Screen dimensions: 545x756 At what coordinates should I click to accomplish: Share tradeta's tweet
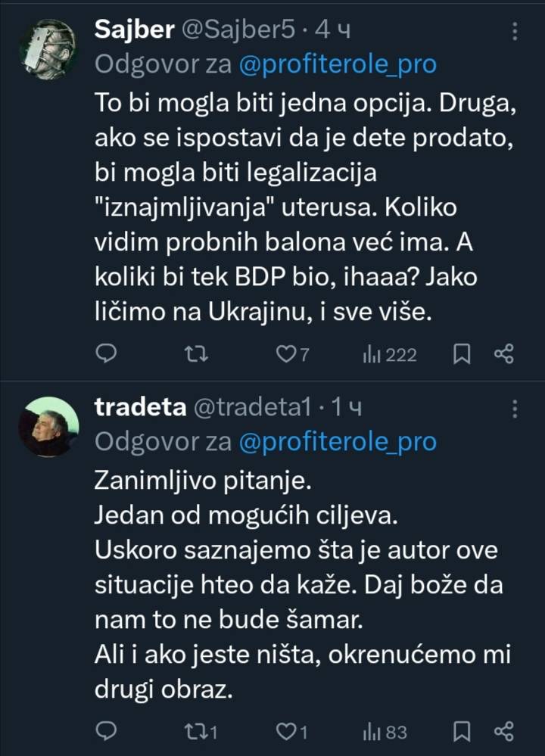504,731
